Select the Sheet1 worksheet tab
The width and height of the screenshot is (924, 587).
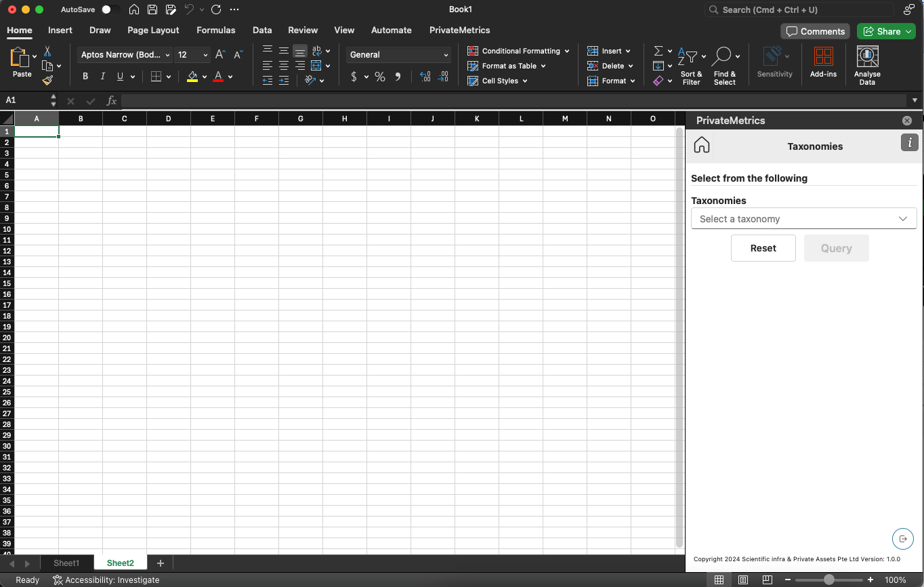[x=66, y=563]
